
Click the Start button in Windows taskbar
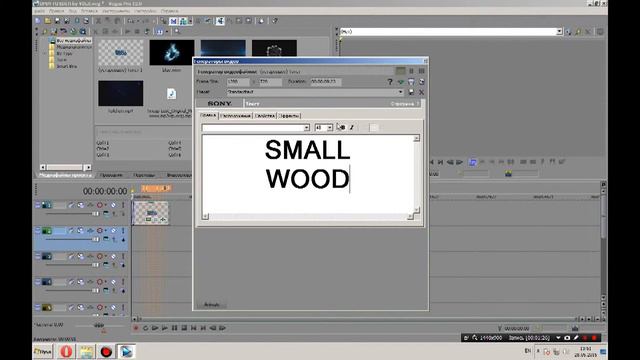pyautogui.click(x=43, y=351)
